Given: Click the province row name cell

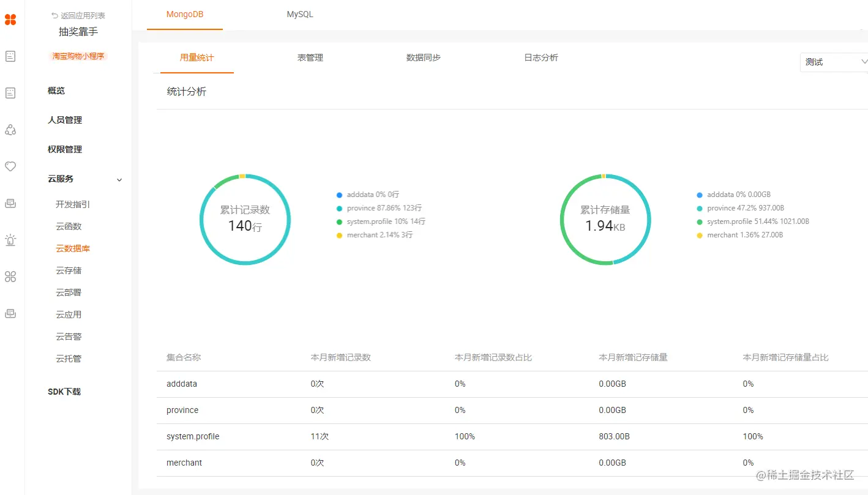Looking at the screenshot, I should tap(182, 410).
